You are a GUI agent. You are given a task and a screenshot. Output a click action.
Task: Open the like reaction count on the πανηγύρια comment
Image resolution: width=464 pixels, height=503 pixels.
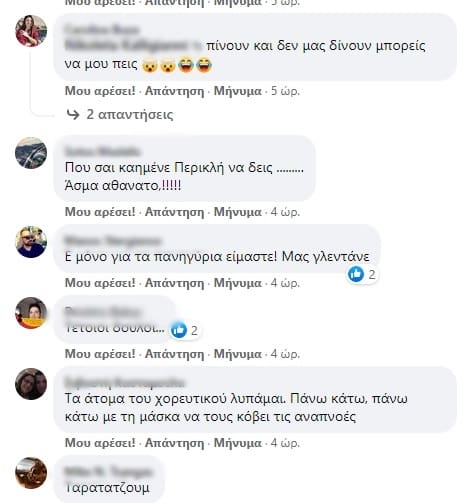pos(362,274)
